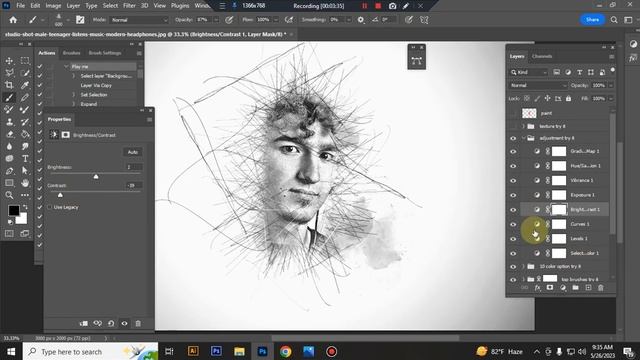Screen dimensions: 640x360
Task: Click the Contrast slider handle
Action: (60, 195)
